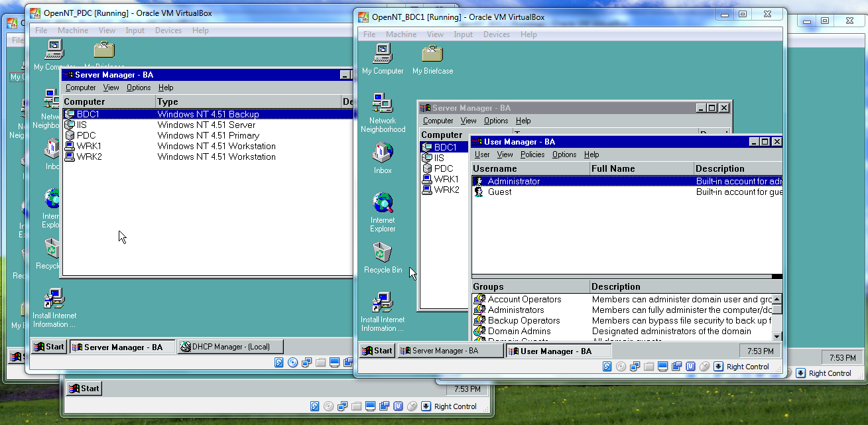Open Computer menu in BDC1 Server Manager
This screenshot has width=868, height=425.
(x=438, y=121)
